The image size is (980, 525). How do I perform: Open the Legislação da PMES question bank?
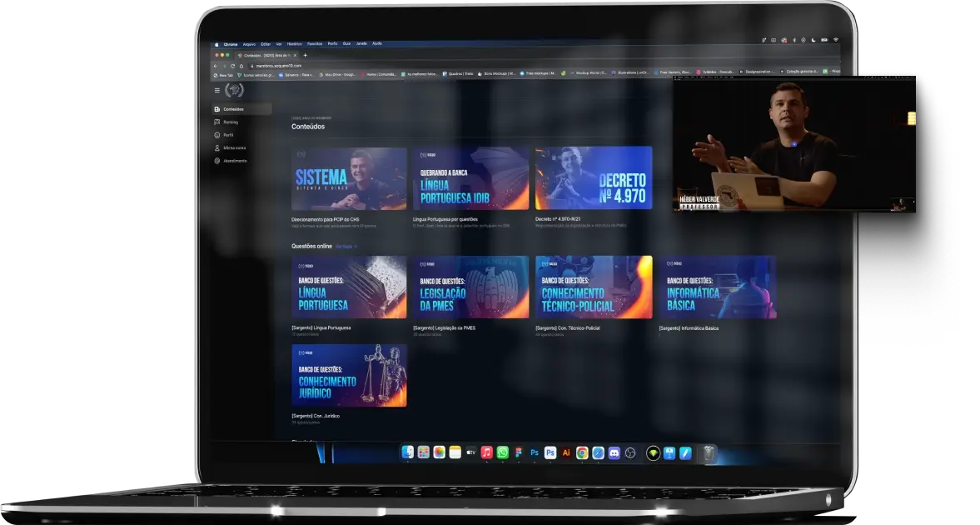(470, 287)
